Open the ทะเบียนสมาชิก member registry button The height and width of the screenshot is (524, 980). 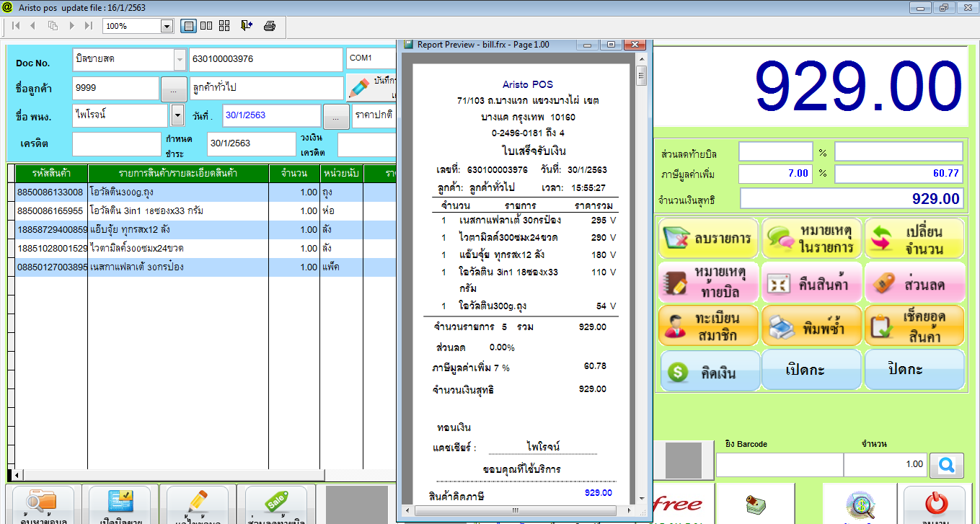[x=708, y=326]
